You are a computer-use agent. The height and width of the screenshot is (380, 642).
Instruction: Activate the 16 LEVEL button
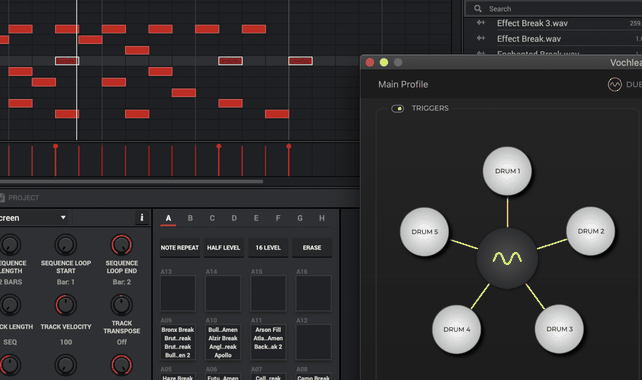click(268, 248)
